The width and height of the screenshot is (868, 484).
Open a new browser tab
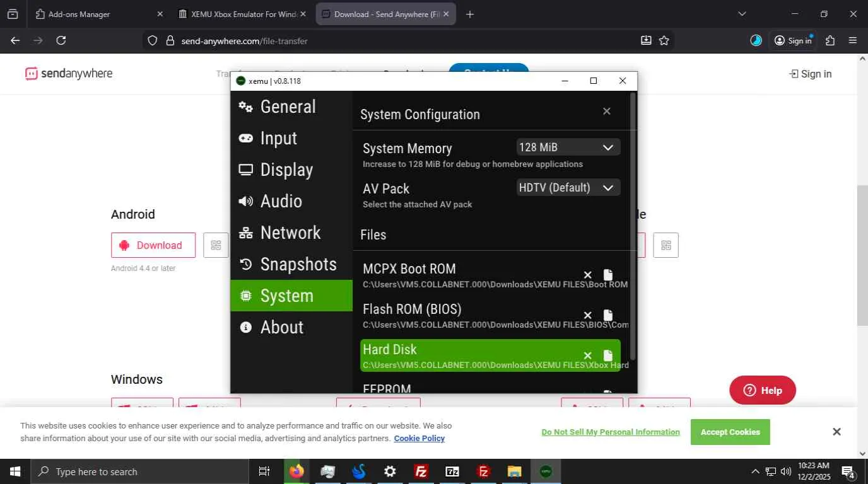(x=470, y=14)
